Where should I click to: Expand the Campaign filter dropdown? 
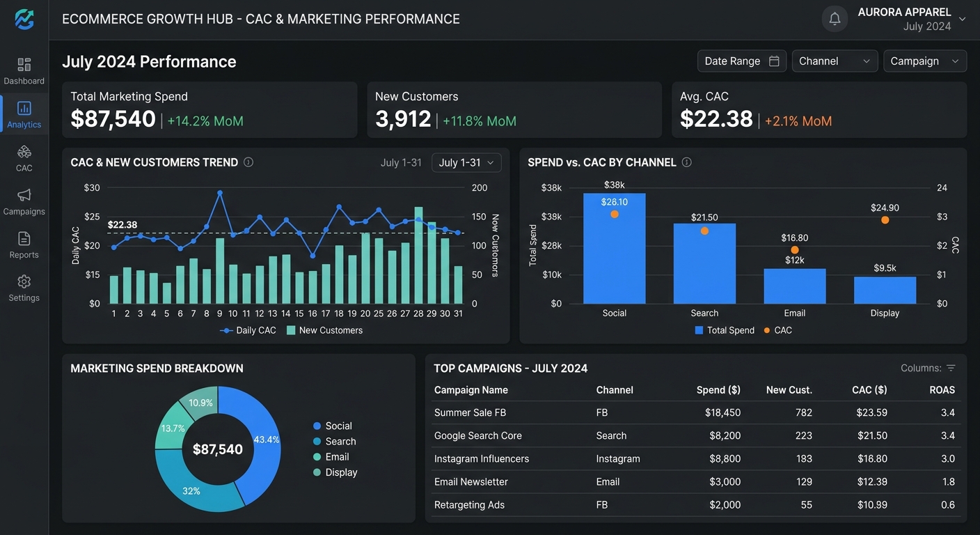(925, 61)
